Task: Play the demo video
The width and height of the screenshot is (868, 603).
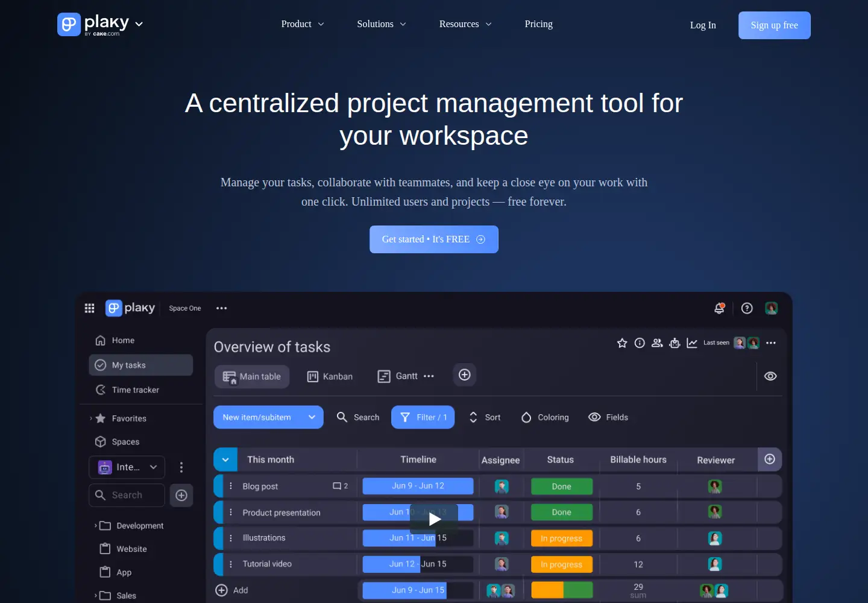Action: click(434, 519)
